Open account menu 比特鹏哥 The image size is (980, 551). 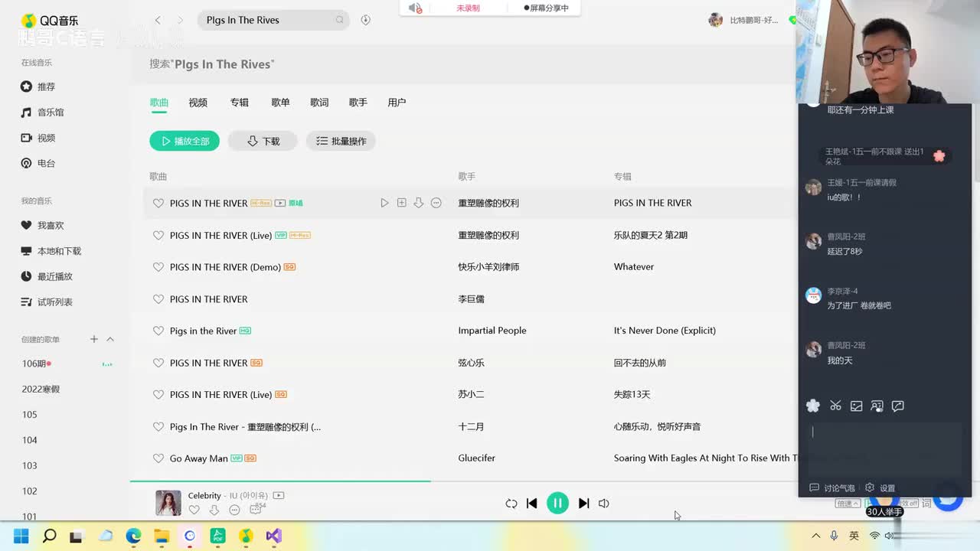(x=743, y=20)
